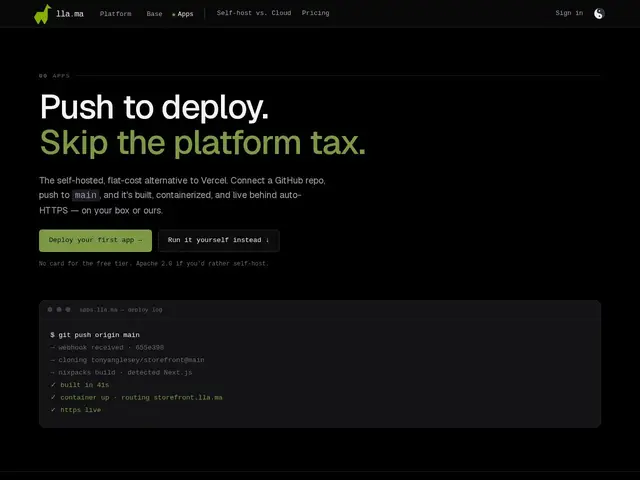Click the green llama logo icon

click(x=42, y=14)
